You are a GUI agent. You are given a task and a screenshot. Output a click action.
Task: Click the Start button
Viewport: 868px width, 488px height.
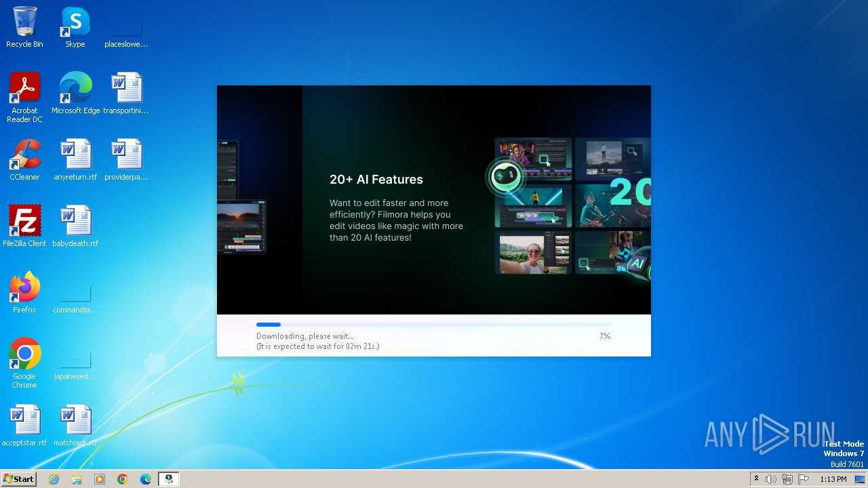18,479
